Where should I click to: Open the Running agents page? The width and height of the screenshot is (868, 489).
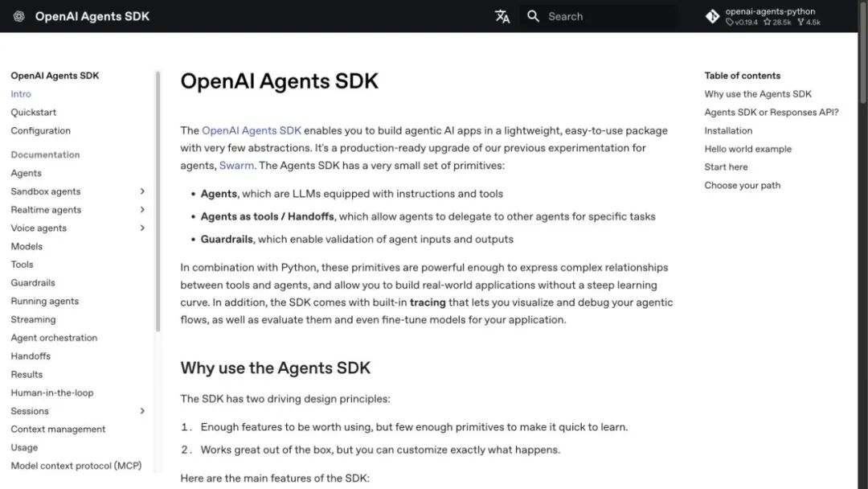[x=45, y=302]
